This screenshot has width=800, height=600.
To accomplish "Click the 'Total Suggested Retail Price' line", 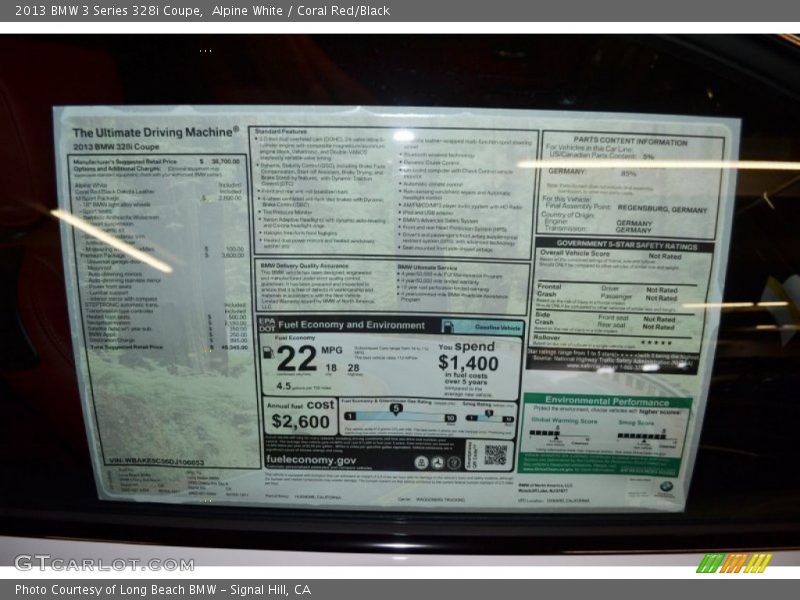I will pyautogui.click(x=169, y=347).
